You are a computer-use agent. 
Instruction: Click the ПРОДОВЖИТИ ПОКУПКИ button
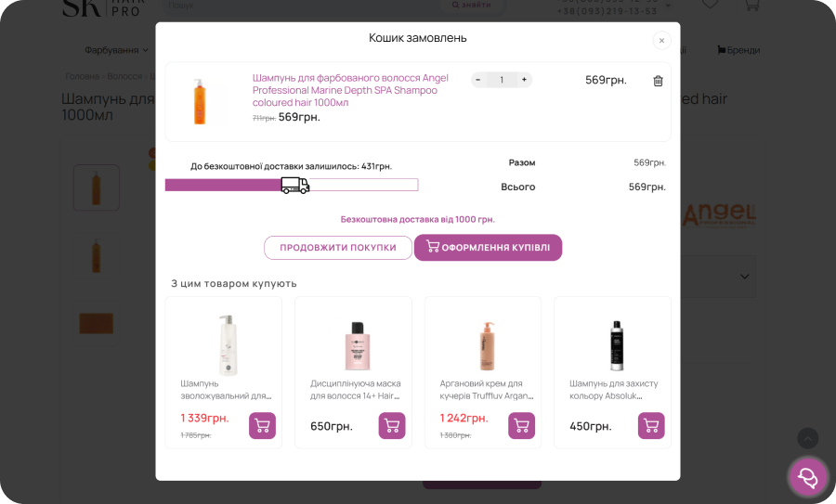point(338,248)
